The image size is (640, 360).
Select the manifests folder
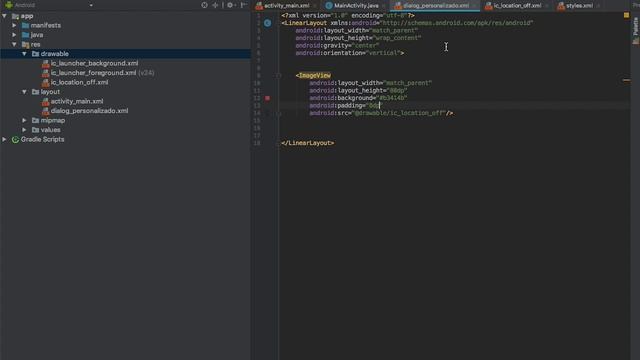point(45,25)
